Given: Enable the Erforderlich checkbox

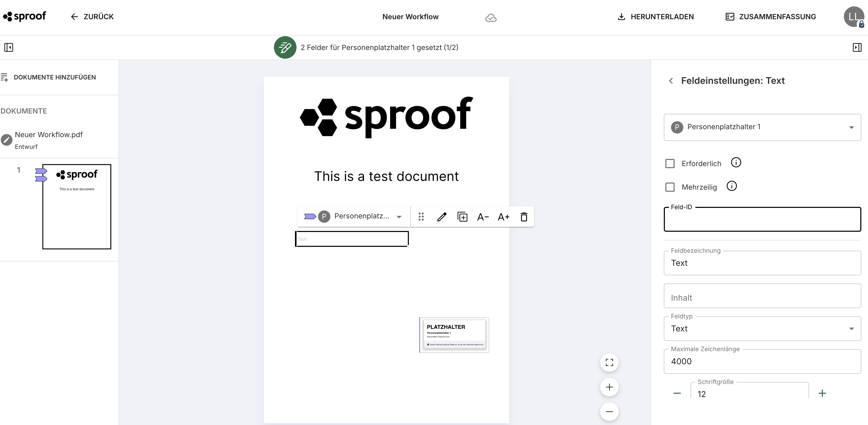Looking at the screenshot, I should (670, 164).
